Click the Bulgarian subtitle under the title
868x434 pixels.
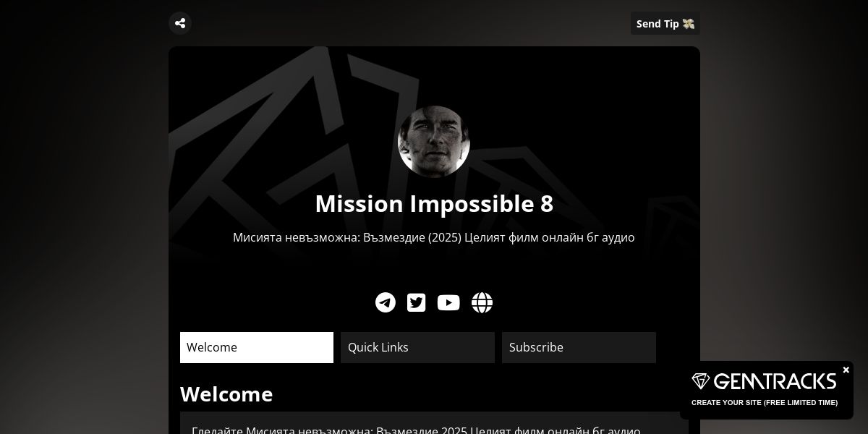point(434,237)
